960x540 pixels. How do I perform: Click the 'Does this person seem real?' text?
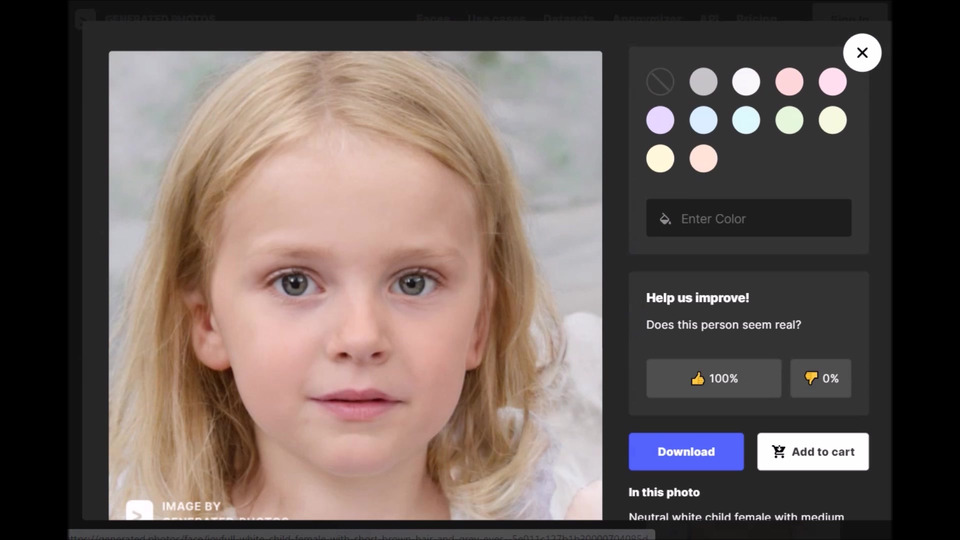(723, 324)
